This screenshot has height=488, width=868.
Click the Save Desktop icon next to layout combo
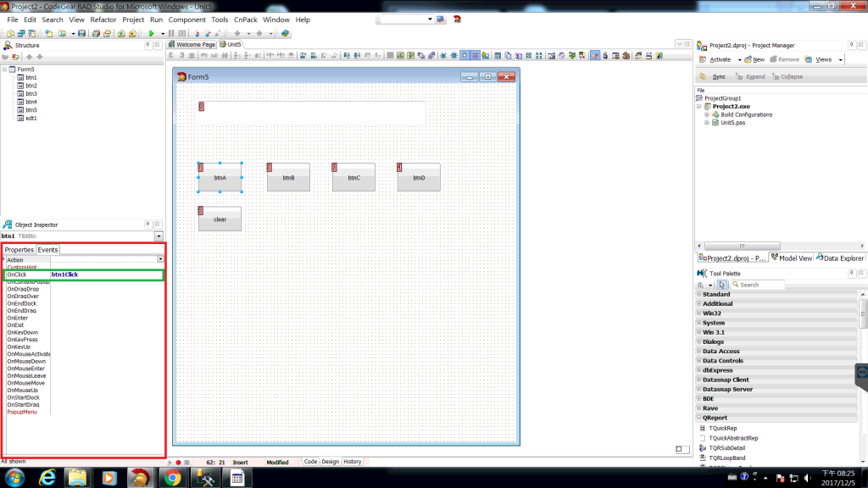tap(441, 19)
